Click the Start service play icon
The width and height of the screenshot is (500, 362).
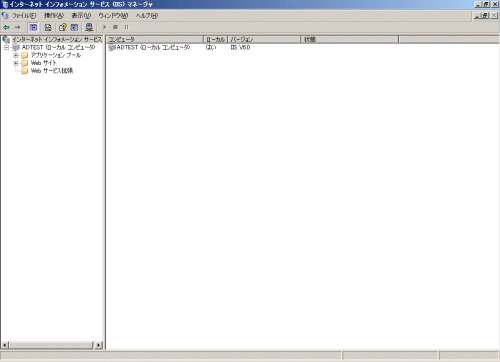104,27
